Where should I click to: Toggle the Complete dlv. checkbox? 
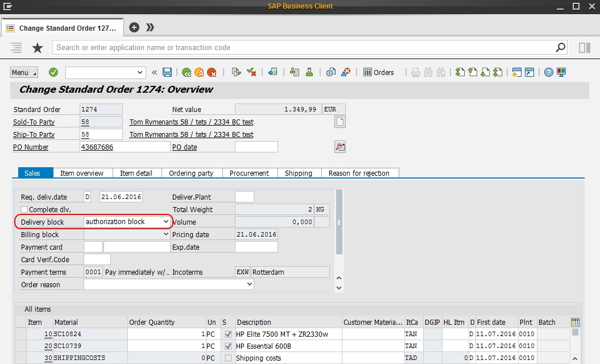coord(24,209)
